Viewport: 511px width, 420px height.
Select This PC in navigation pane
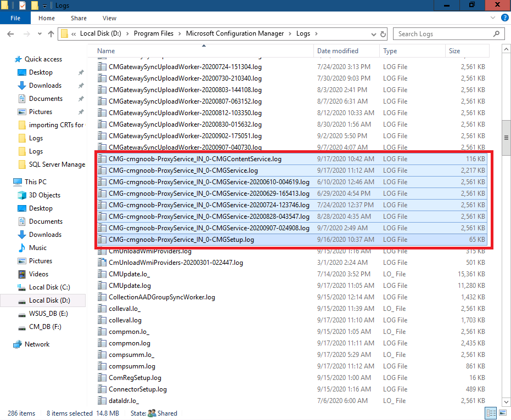coord(30,182)
